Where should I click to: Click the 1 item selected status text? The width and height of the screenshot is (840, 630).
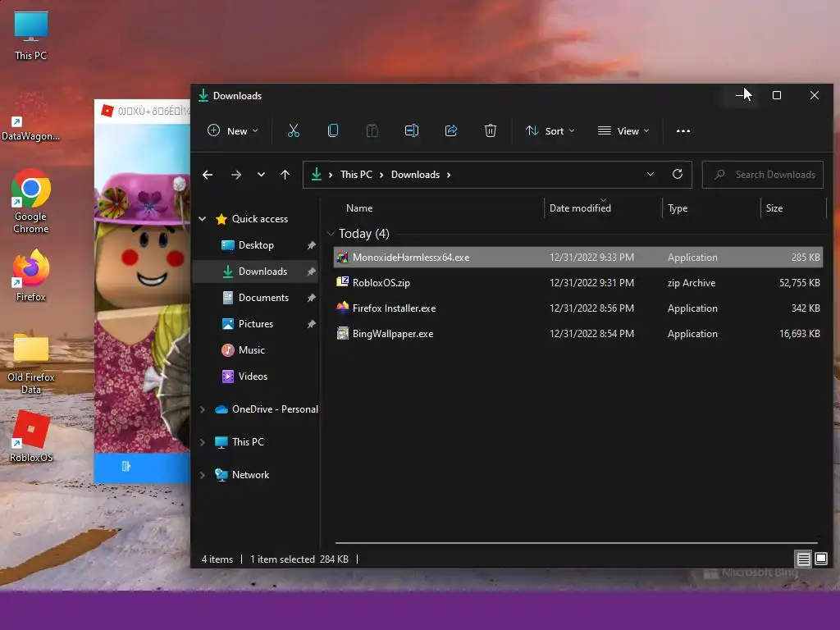tap(282, 559)
